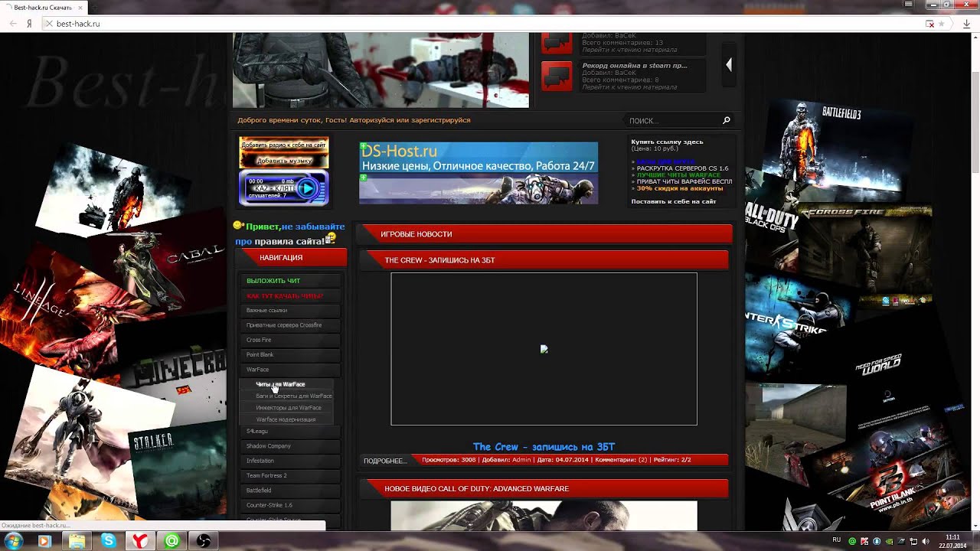Image resolution: width=980 pixels, height=551 pixels.
Task: Open top red comment icon above Steam record
Action: (x=557, y=43)
